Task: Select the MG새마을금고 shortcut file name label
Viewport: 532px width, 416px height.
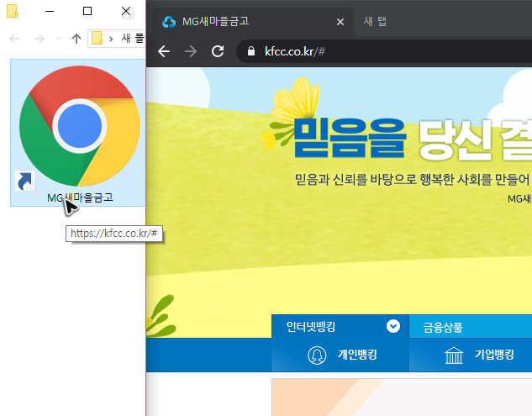Action: coord(80,197)
